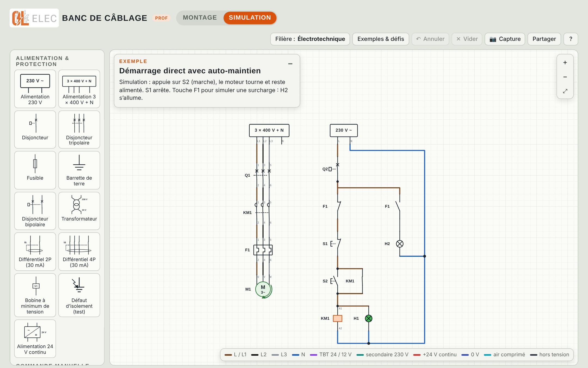The height and width of the screenshot is (368, 588).
Task: Zoom in with the plus button
Action: click(565, 62)
